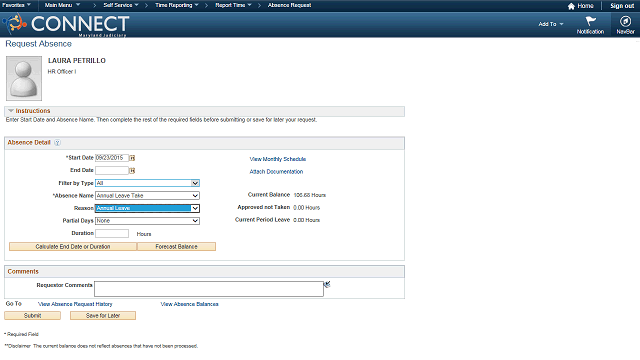Open the Start Date calendar picker

132,158
